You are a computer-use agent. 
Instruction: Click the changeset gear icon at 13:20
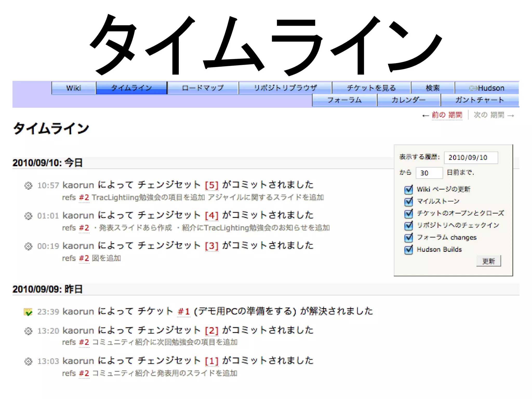28,331
